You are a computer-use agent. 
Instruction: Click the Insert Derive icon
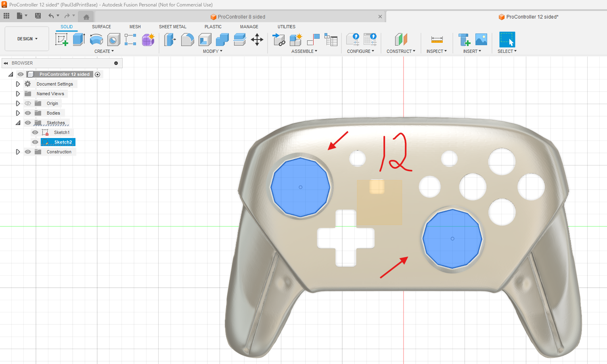[464, 40]
